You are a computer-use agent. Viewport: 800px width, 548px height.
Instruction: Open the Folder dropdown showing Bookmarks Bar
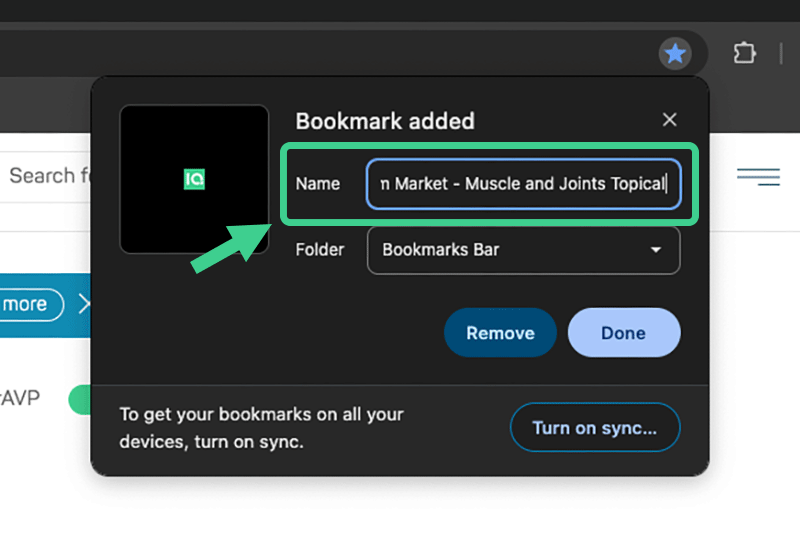523,250
